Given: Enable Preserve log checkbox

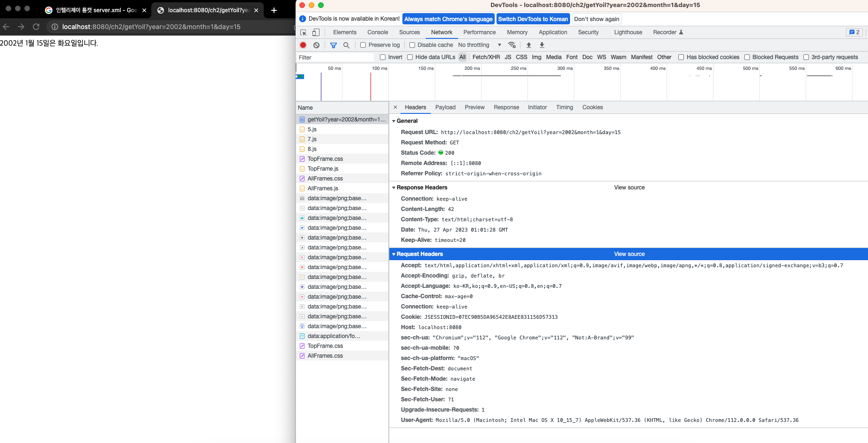Looking at the screenshot, I should coord(363,45).
